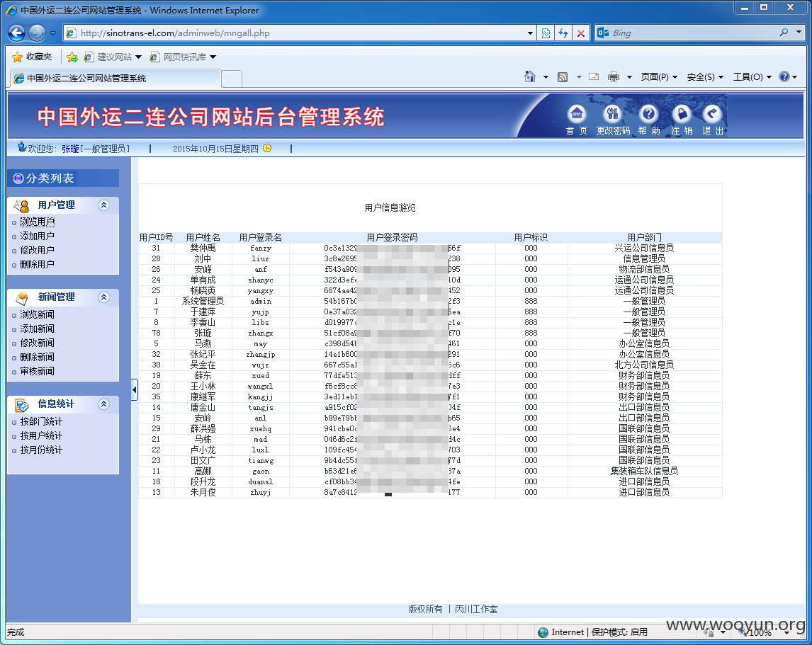The height and width of the screenshot is (645, 812).
Task: Open the 安全(S) menu
Action: 705,77
